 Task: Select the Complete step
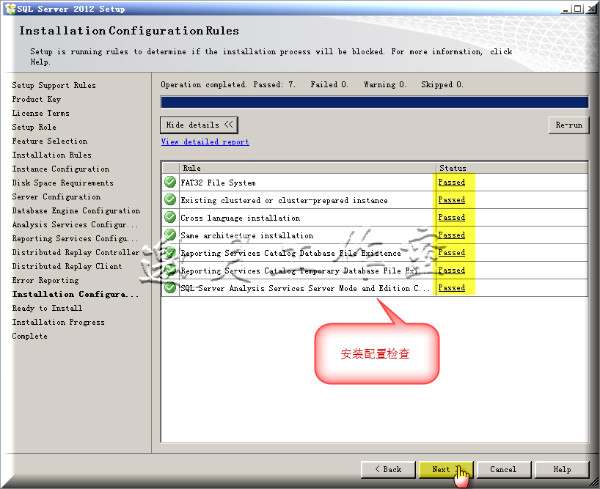(30, 336)
